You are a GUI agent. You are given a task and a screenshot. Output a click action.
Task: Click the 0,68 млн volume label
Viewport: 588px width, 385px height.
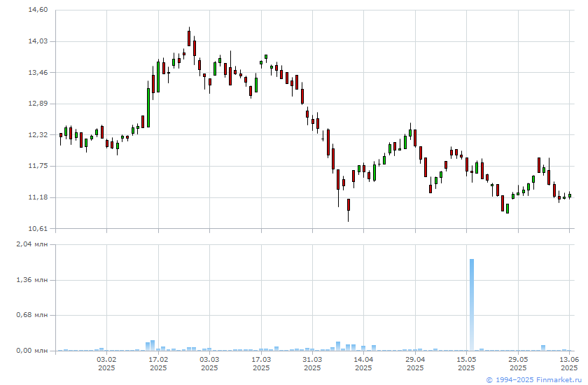click(x=32, y=315)
